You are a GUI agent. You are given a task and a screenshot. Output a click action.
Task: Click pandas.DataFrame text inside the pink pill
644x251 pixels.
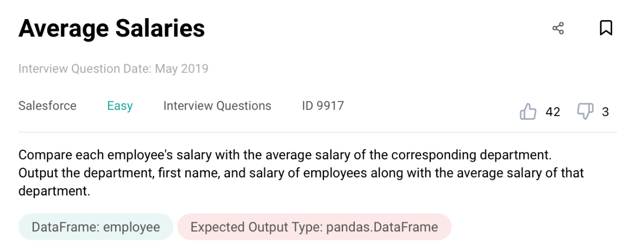(x=382, y=227)
